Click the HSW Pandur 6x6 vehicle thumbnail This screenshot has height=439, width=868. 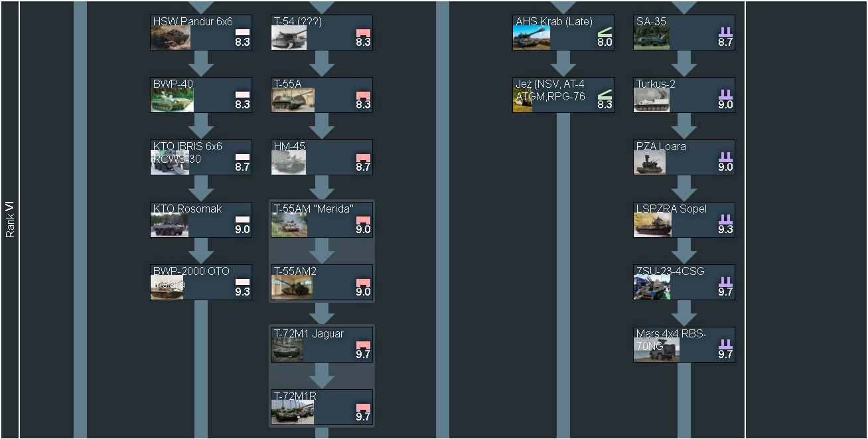(171, 39)
